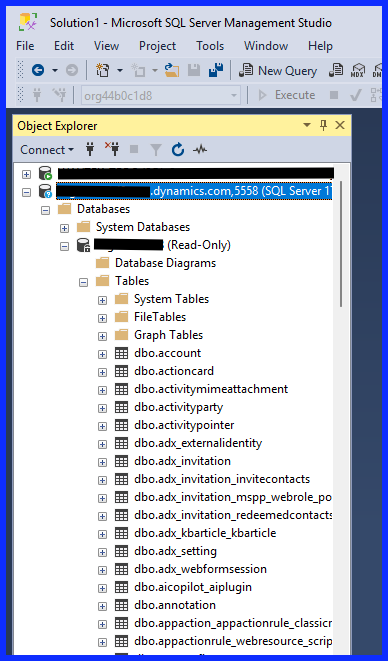Screen dimensions: 388x661
Task: Click the Databases folder icon
Action: coord(65,209)
